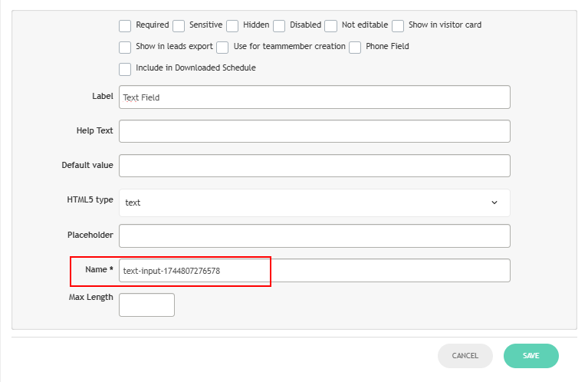
Task: Toggle Use for teammember creation
Action: (222, 48)
